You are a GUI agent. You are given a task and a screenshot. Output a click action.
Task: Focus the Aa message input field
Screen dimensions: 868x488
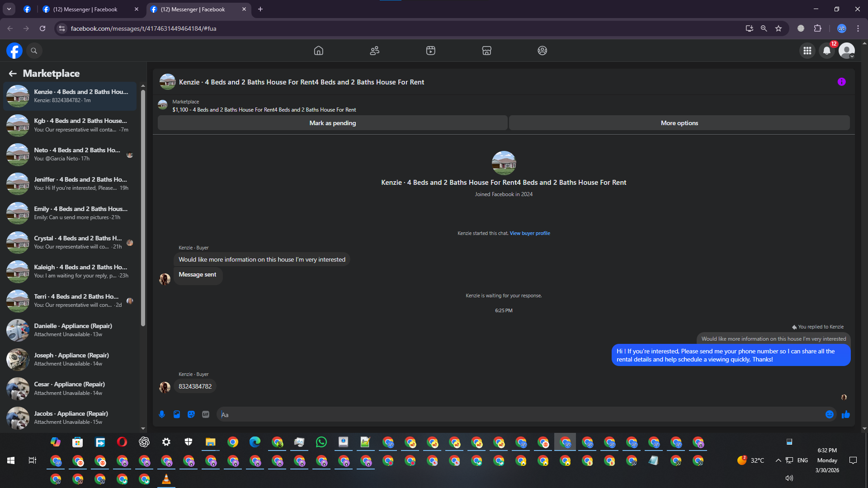pos(520,414)
